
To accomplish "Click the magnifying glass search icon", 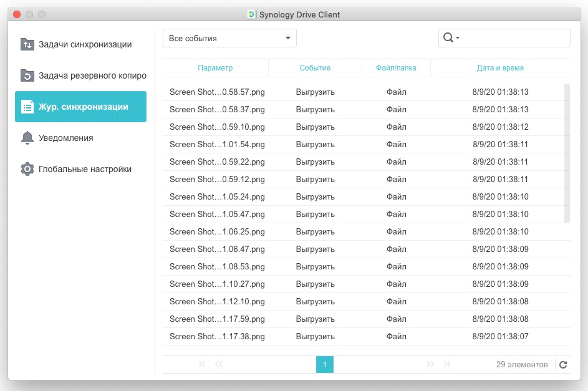I will [x=448, y=38].
